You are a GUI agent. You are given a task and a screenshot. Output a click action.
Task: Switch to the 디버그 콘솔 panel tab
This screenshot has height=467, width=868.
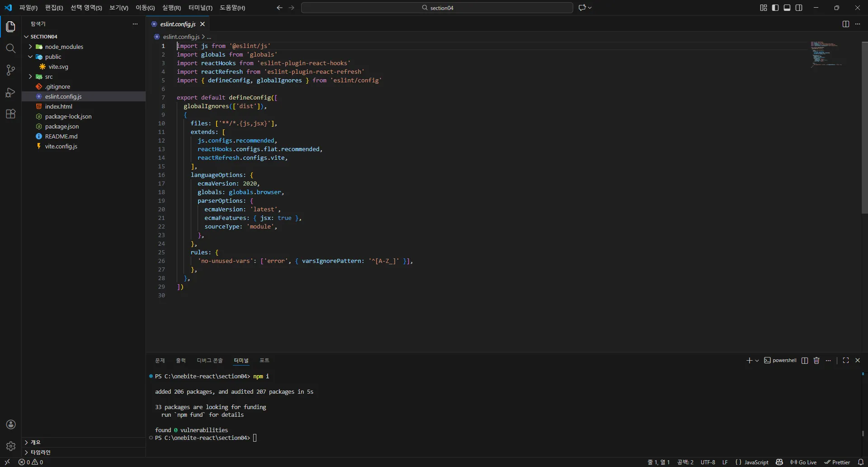209,361
